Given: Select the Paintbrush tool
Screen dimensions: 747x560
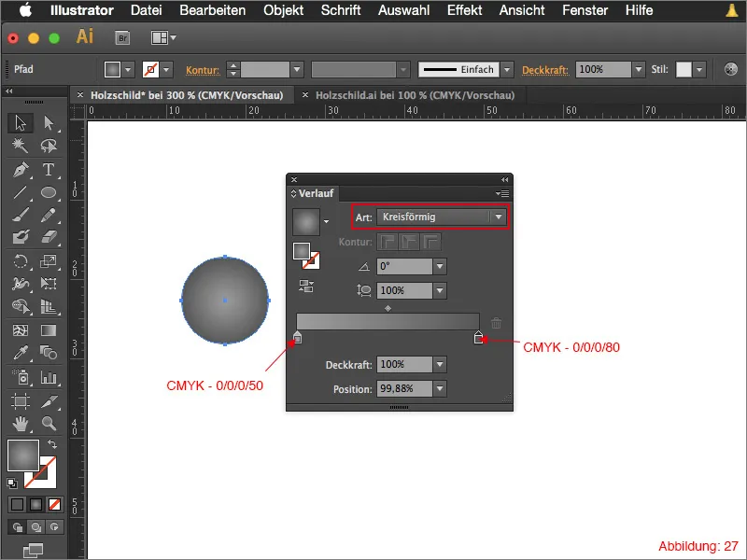Looking at the screenshot, I should coord(21,215).
